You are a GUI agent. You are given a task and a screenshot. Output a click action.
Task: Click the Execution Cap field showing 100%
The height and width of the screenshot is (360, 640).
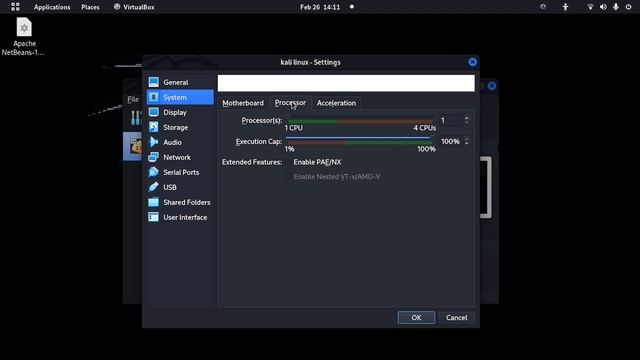click(451, 141)
